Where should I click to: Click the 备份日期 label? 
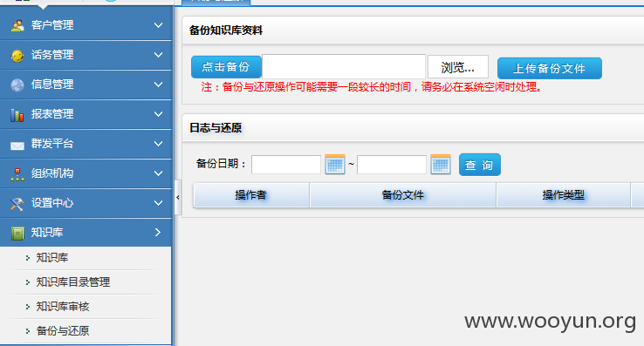pos(221,164)
